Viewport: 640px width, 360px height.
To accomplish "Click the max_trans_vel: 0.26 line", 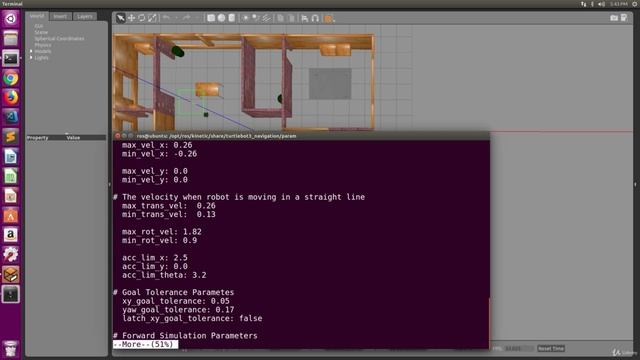I will tap(169, 206).
